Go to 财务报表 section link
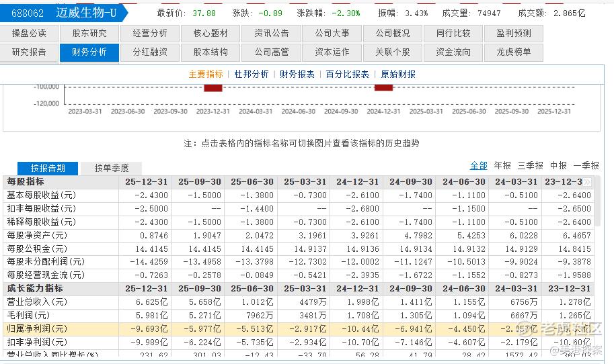 coord(297,75)
